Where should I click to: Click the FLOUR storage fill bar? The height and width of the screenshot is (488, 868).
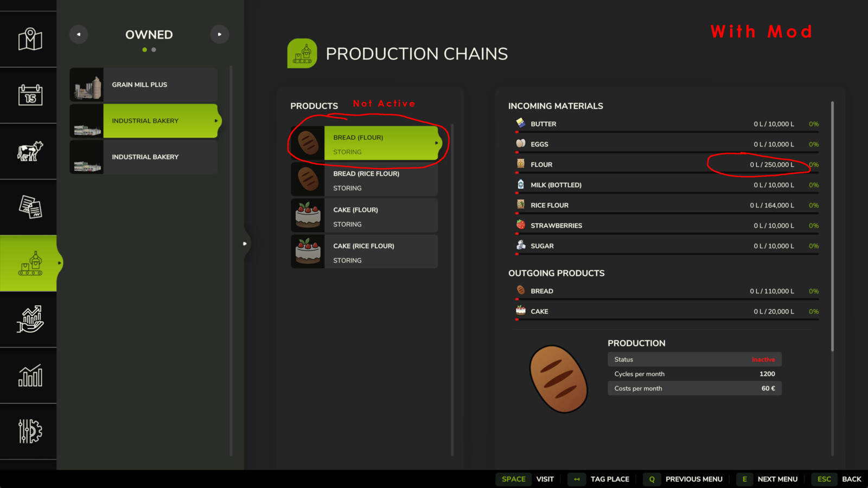(x=666, y=172)
